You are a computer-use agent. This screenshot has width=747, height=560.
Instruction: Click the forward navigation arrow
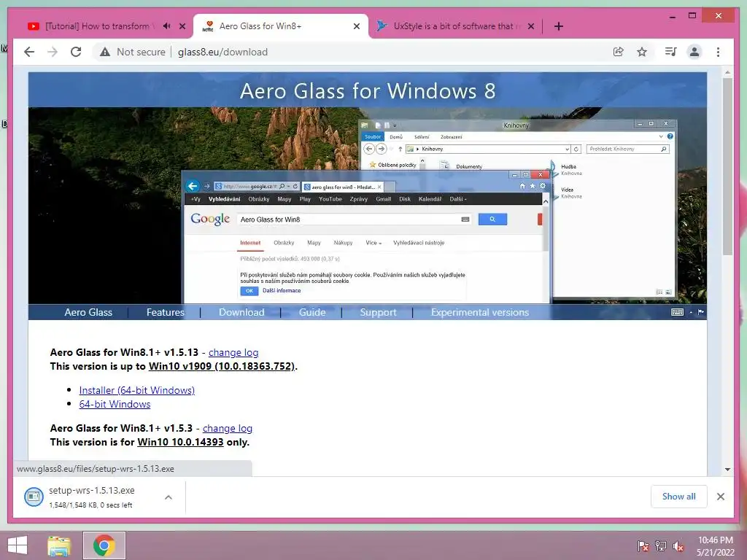[53, 52]
